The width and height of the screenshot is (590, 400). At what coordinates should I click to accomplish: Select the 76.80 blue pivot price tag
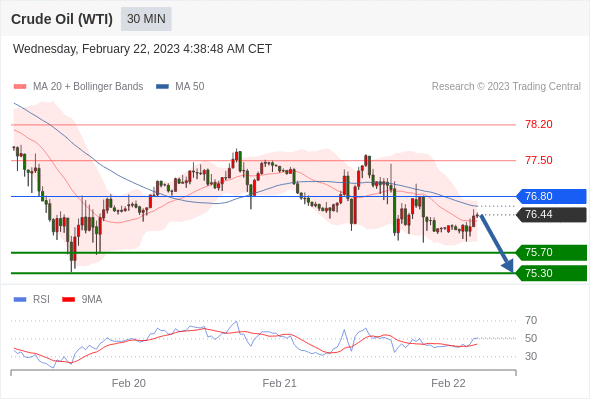tap(551, 196)
